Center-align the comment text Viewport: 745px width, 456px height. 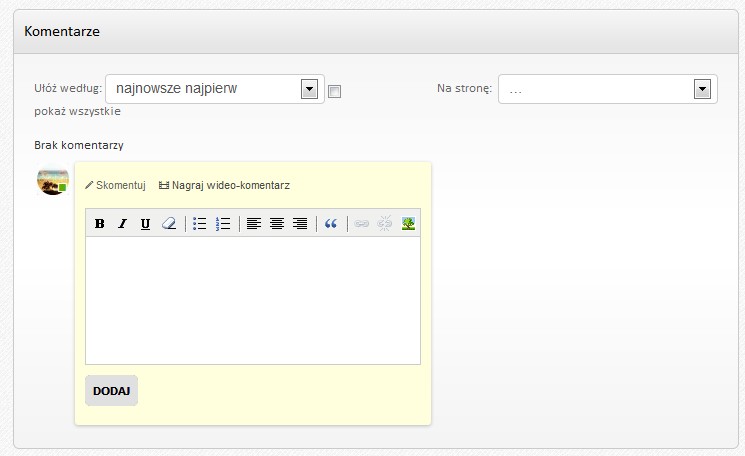[277, 224]
